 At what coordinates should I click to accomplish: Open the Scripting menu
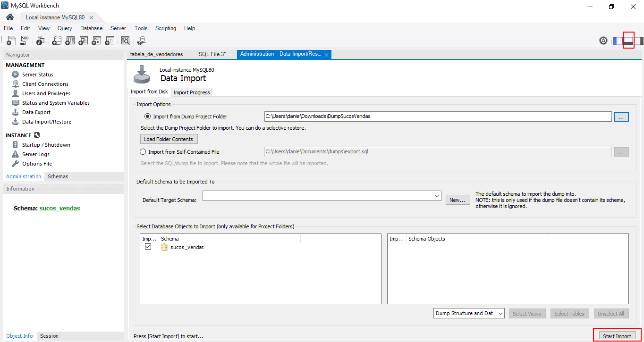[166, 28]
